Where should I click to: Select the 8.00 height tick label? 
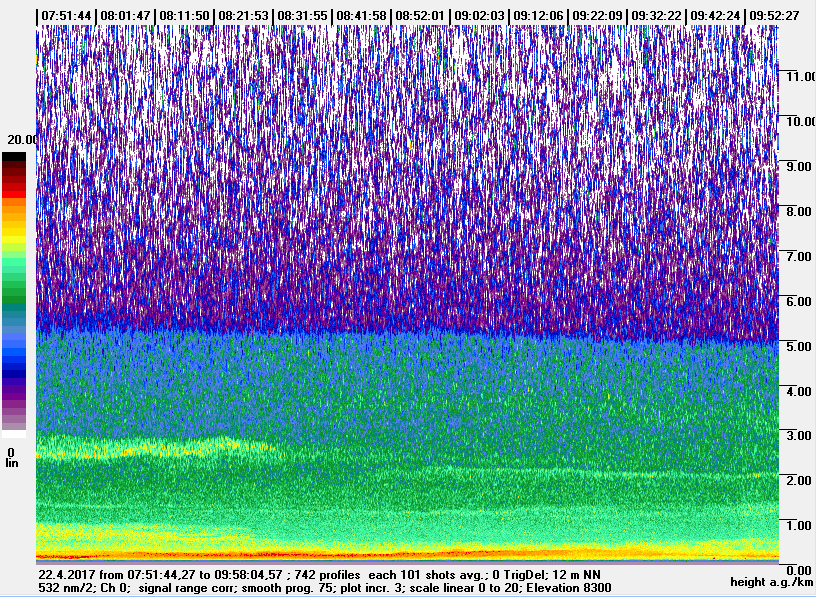(800, 211)
